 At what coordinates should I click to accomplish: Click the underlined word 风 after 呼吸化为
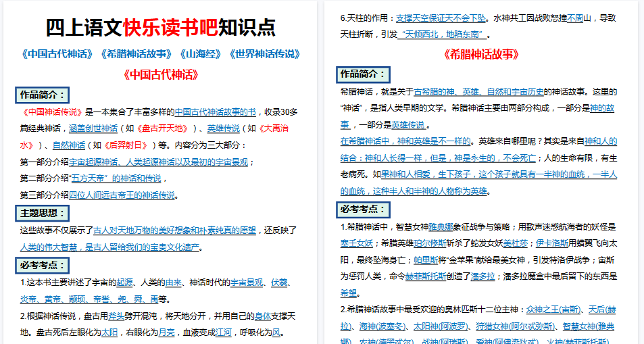tap(276, 332)
